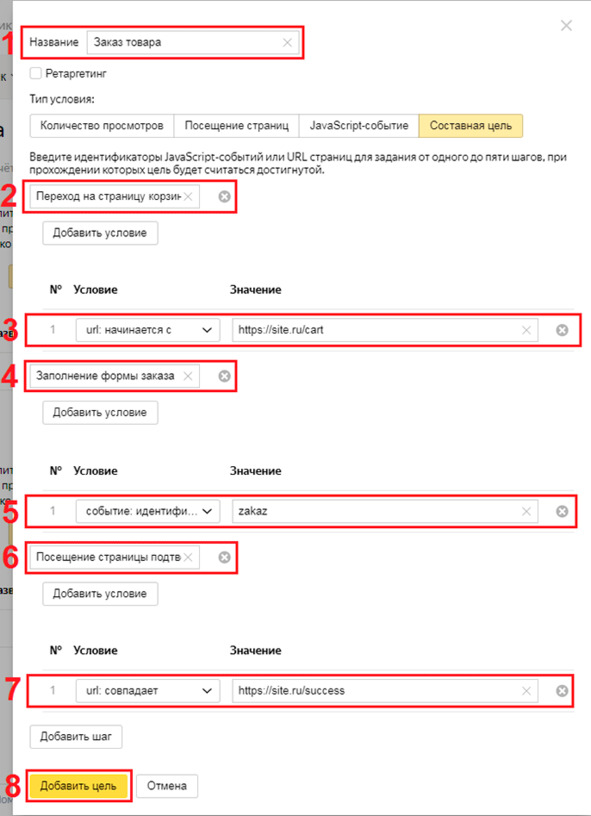The height and width of the screenshot is (816, 591).
Task: Remove the 'Переход на страницу корзины' step
Action: (224, 196)
